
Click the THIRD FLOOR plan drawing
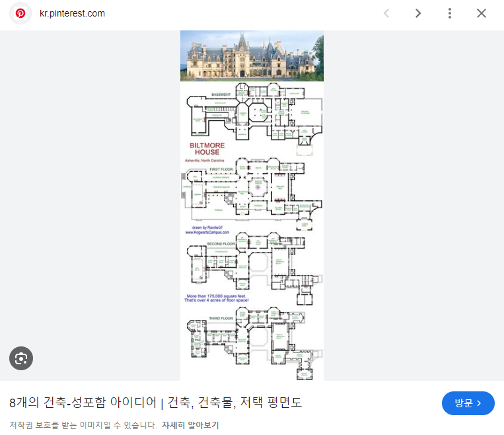coord(254,343)
